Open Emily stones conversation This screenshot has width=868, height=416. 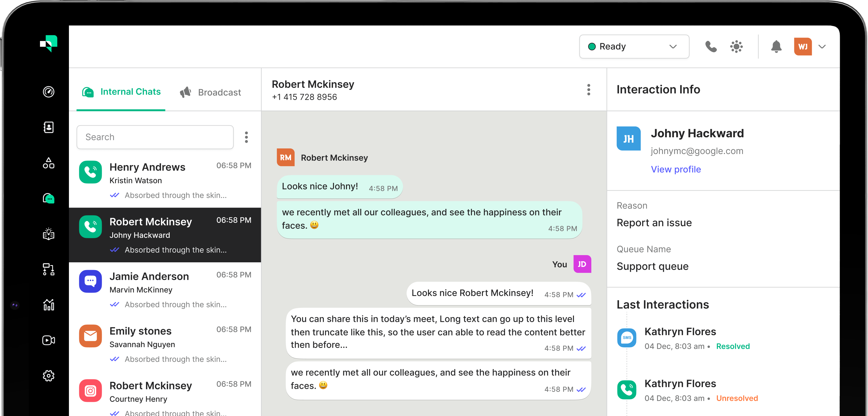click(165, 344)
